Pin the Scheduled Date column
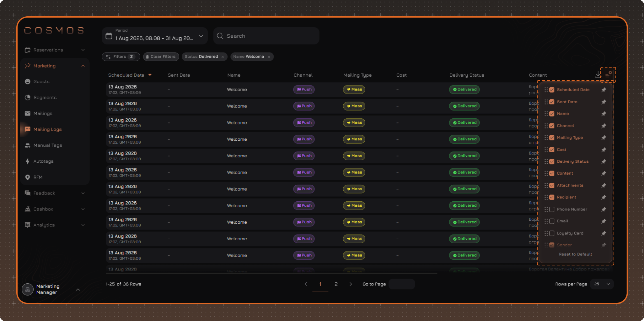The width and height of the screenshot is (644, 321). tap(604, 90)
